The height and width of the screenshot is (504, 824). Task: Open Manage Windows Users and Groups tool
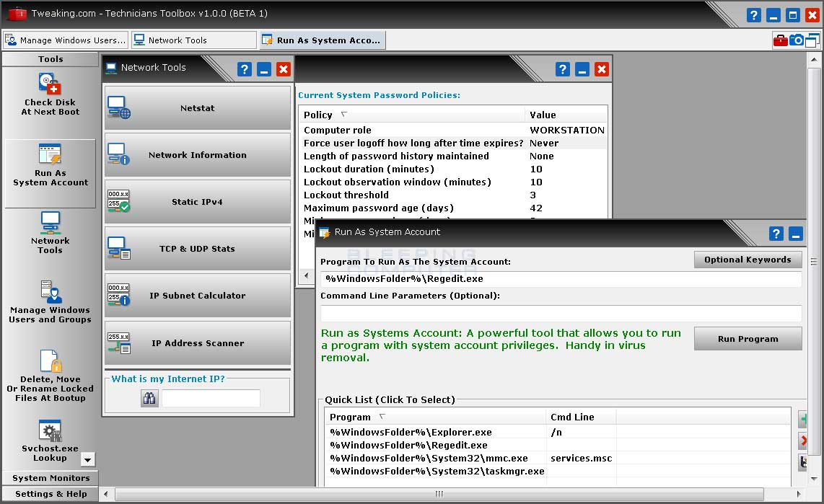pyautogui.click(x=51, y=302)
